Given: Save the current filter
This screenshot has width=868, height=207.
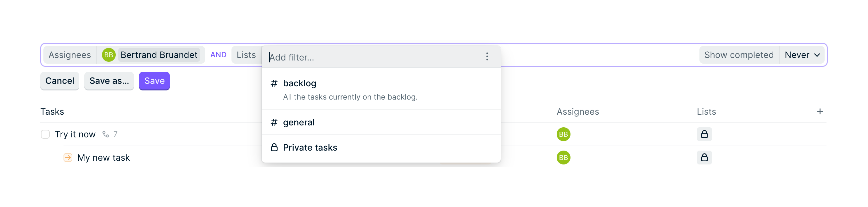Looking at the screenshot, I should coord(154,81).
